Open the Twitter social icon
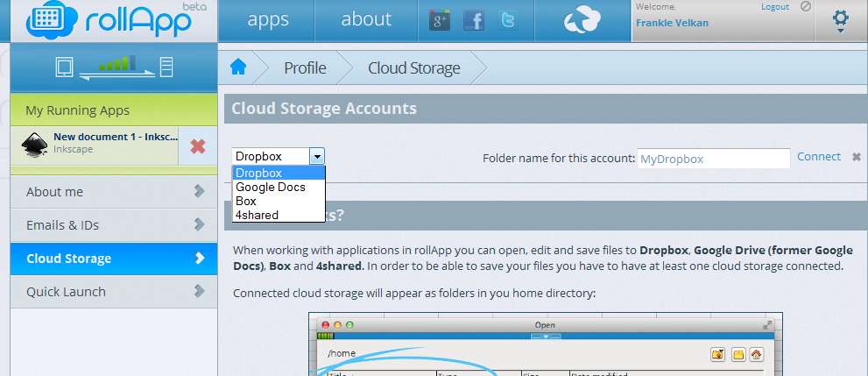The width and height of the screenshot is (868, 376). coord(508,20)
